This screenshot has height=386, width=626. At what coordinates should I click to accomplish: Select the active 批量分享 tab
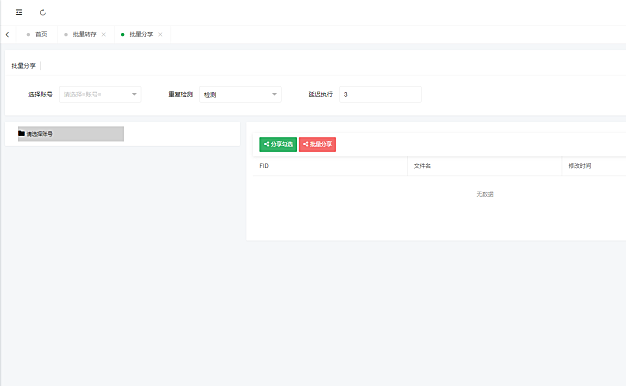tap(141, 34)
